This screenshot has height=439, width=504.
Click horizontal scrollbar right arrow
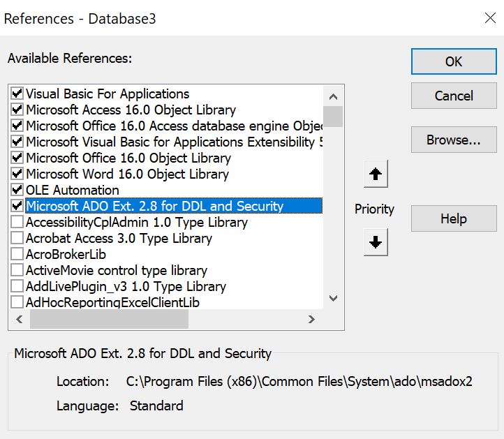tap(311, 319)
